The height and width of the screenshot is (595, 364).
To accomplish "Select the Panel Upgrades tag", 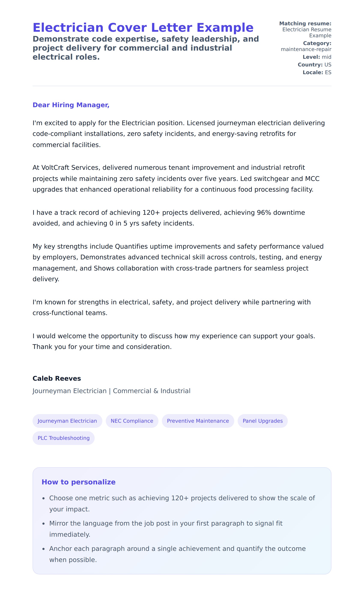I will (263, 421).
